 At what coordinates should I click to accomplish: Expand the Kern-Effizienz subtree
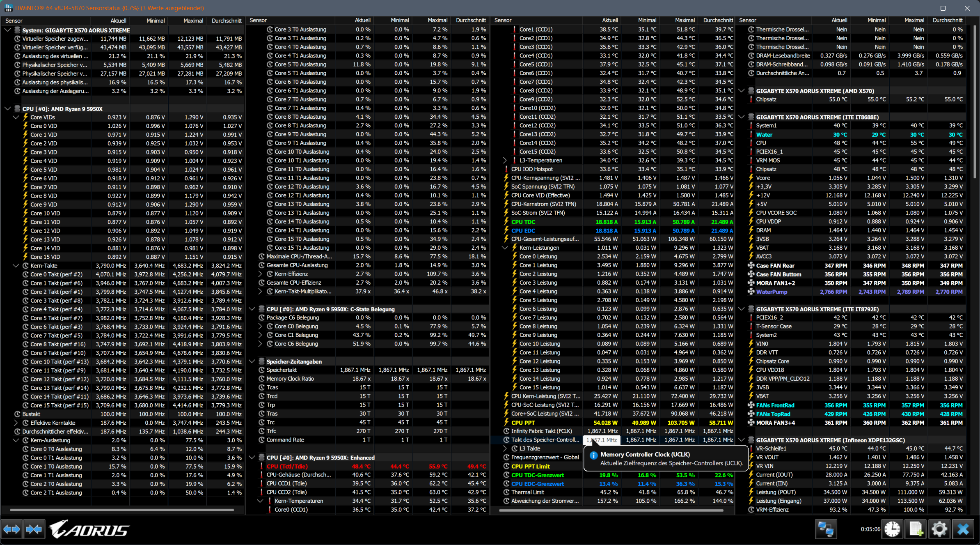pyautogui.click(x=260, y=274)
